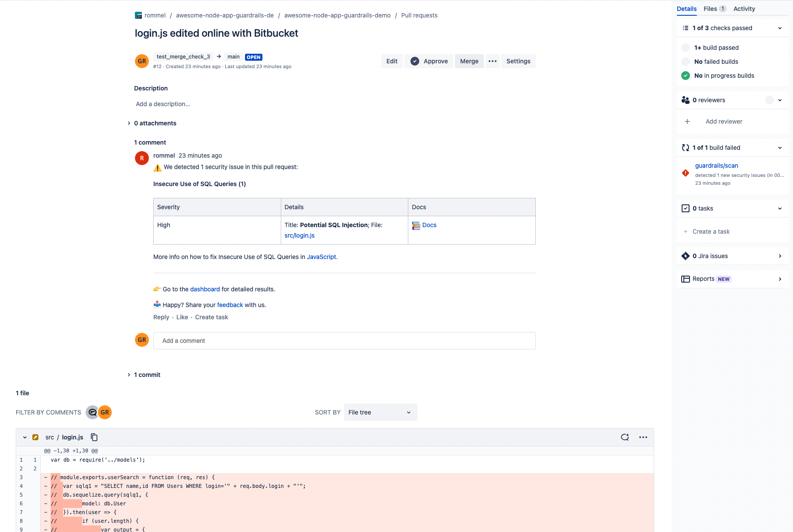
Task: Toggle the comment filter speech bubble icon
Action: point(93,412)
